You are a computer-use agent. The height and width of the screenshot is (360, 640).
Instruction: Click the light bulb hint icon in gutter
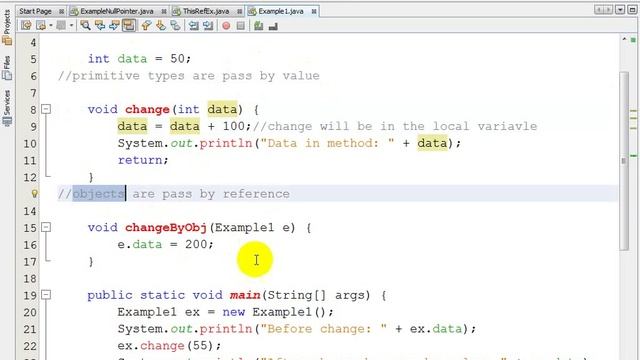point(35,193)
